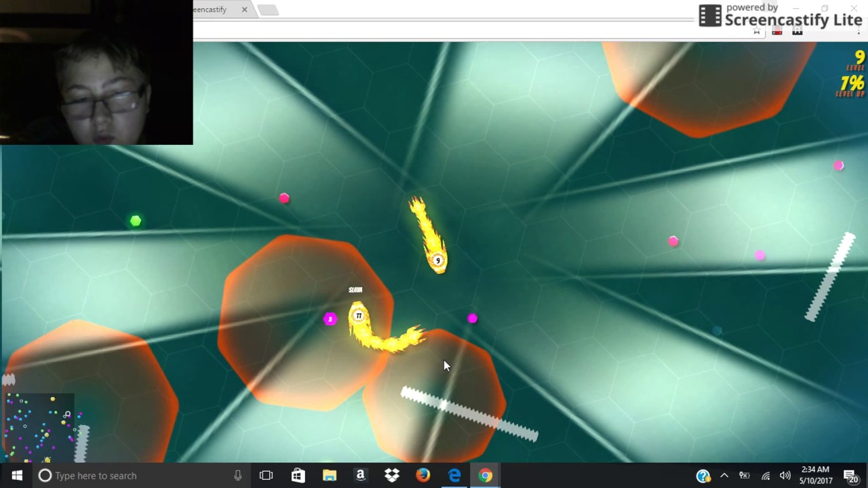Screen dimensions: 868x488
Task: Open the Chrome three-dot menu
Action: 858,31
